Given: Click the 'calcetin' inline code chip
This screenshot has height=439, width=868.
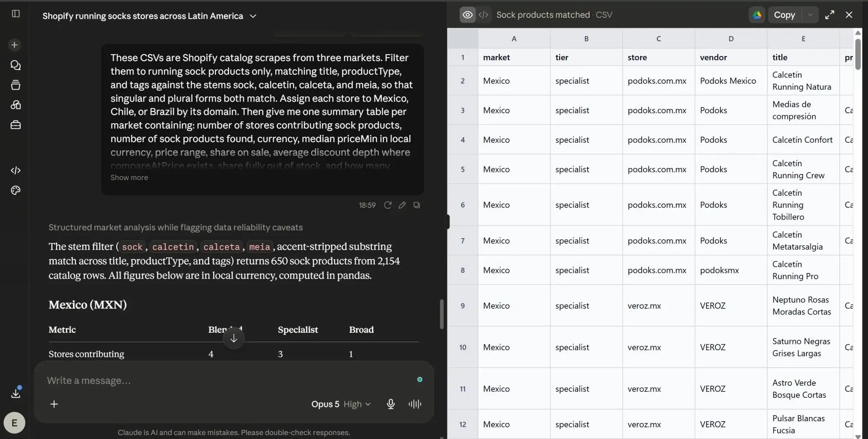Looking at the screenshot, I should (173, 247).
